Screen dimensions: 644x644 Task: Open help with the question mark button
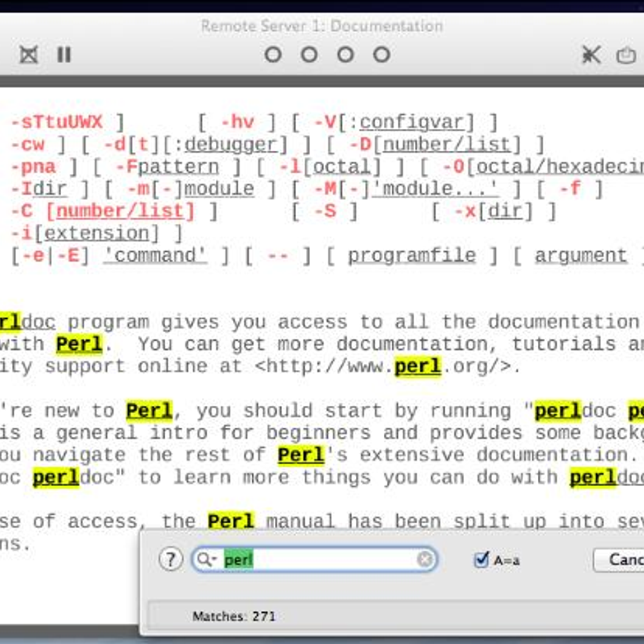coord(170,560)
